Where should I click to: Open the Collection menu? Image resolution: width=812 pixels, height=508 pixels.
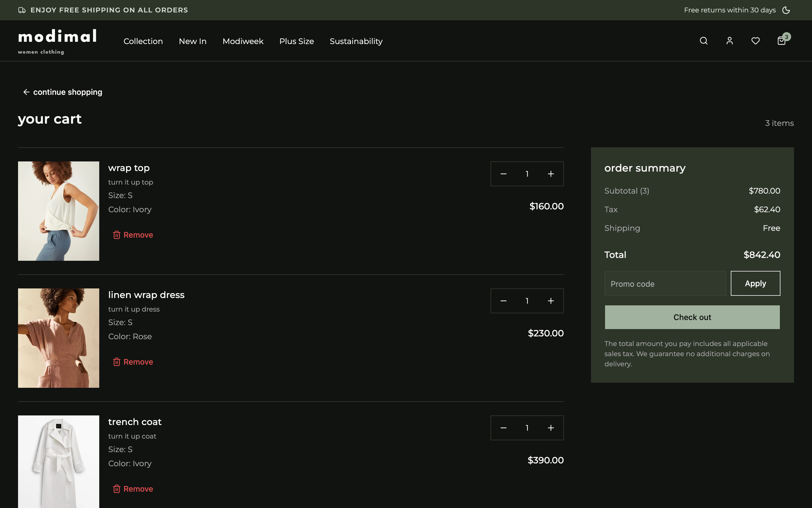point(143,41)
